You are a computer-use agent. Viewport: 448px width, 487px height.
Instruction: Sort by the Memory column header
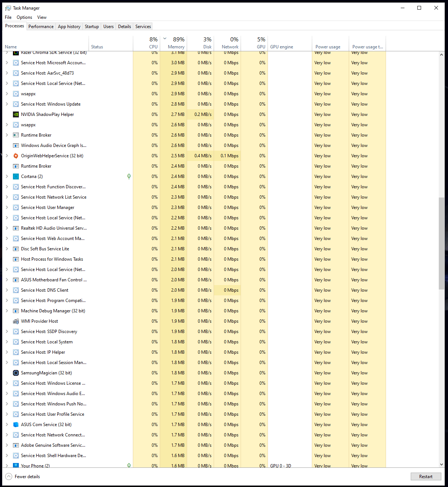click(x=173, y=43)
